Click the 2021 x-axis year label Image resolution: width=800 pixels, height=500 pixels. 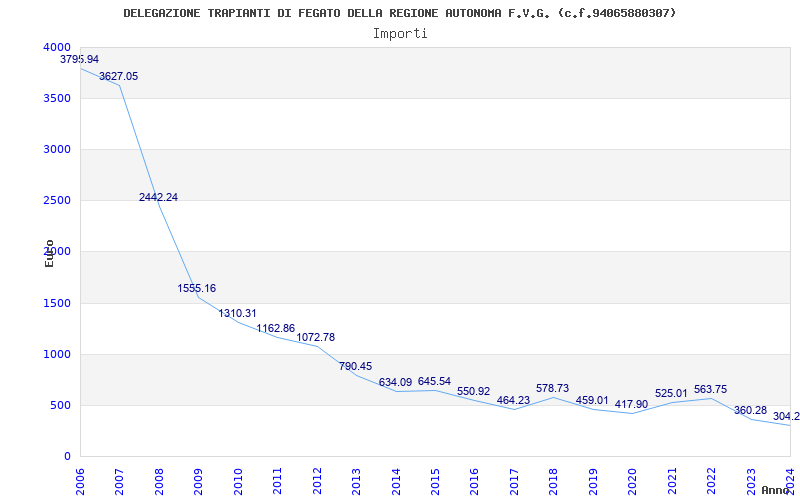(x=671, y=481)
